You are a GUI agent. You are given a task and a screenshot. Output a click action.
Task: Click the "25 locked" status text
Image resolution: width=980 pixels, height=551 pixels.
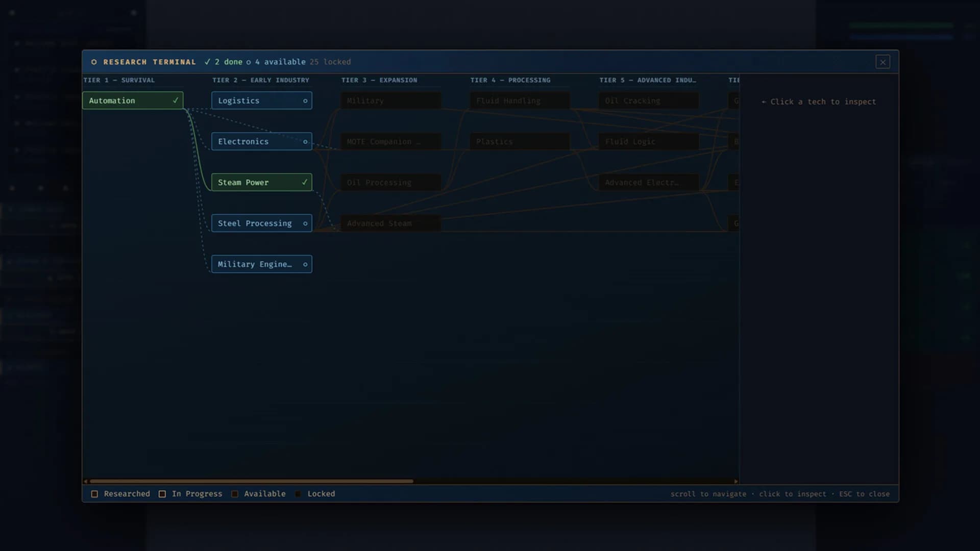[330, 62]
